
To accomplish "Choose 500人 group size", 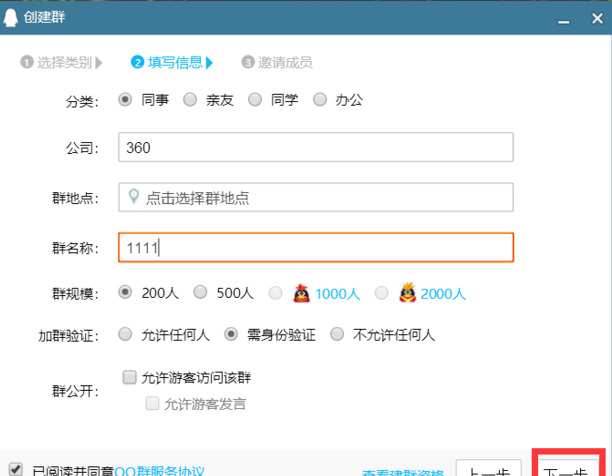I will pyautogui.click(x=200, y=292).
